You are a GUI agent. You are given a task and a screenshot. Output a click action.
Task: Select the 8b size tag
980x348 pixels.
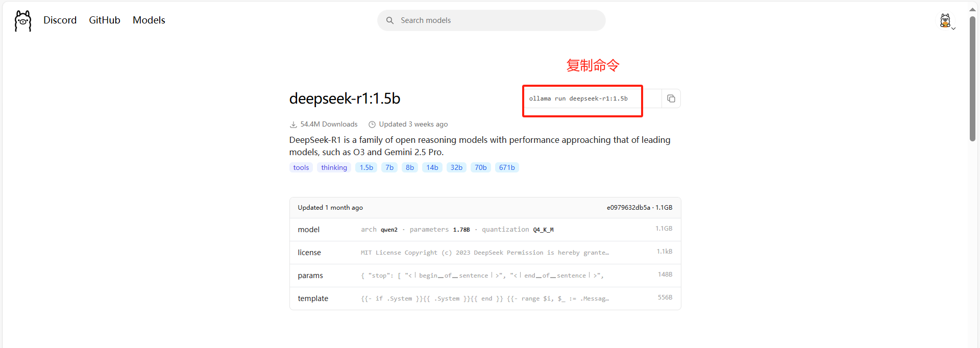(410, 167)
